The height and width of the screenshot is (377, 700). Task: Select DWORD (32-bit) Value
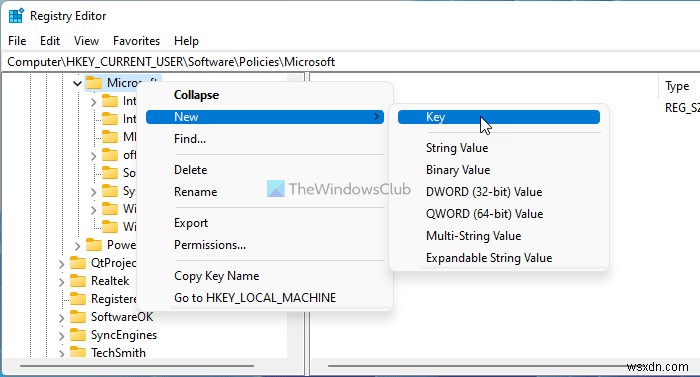(484, 192)
